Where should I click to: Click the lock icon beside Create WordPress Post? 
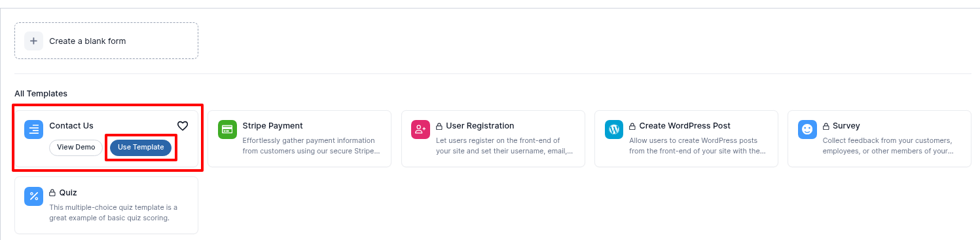(x=633, y=126)
